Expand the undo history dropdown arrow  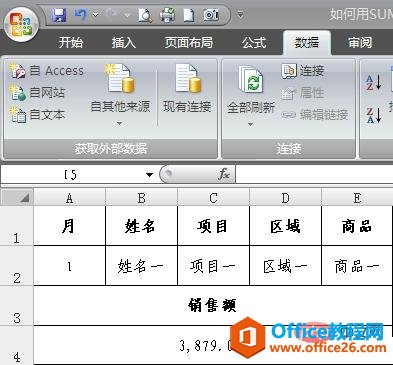[96, 15]
